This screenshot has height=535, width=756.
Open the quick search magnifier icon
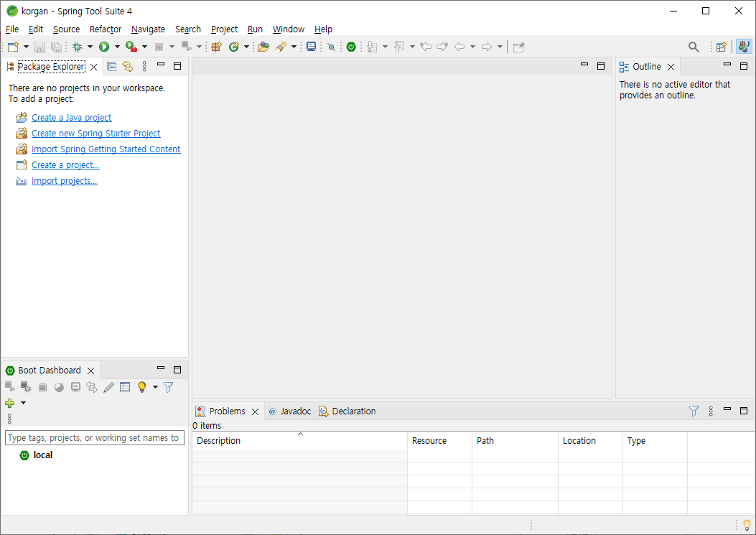(693, 46)
